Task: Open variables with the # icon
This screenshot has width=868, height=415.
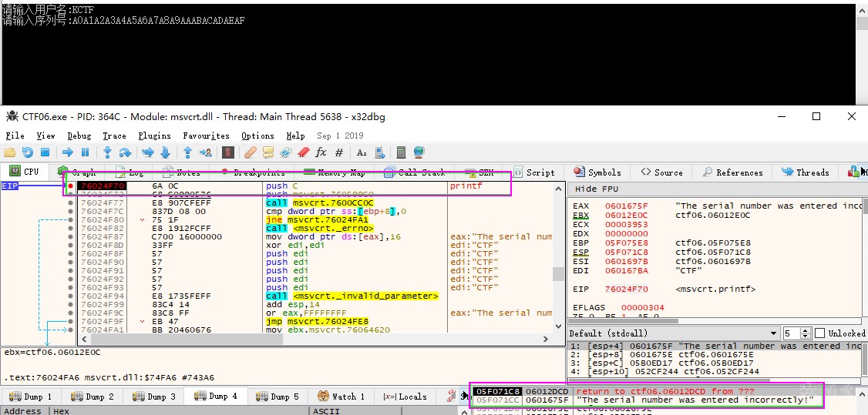Action: pyautogui.click(x=338, y=152)
